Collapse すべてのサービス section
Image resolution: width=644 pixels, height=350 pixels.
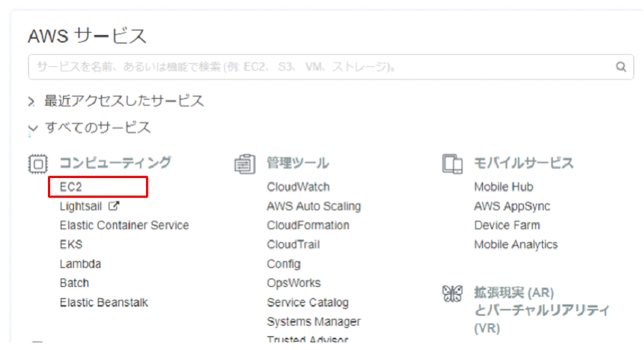click(90, 128)
